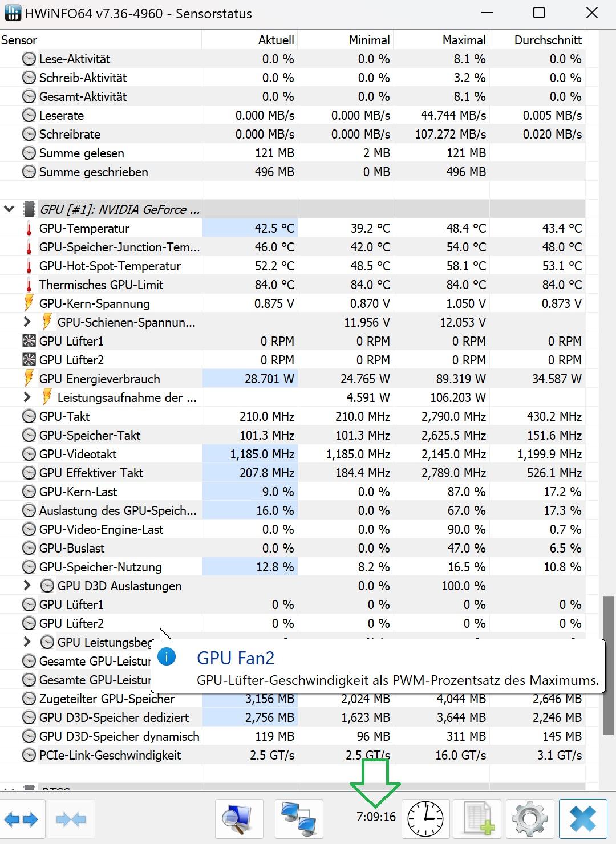Click the expand columns blue arrows button
The image size is (616, 844).
point(21,819)
